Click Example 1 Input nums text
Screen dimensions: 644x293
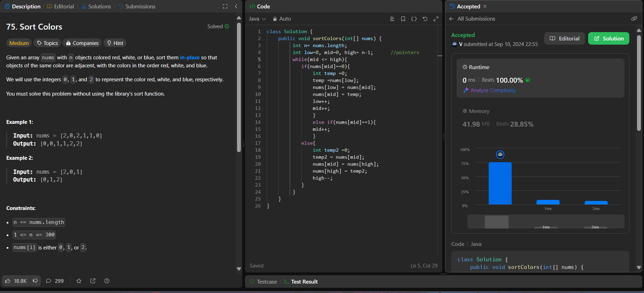click(x=57, y=136)
